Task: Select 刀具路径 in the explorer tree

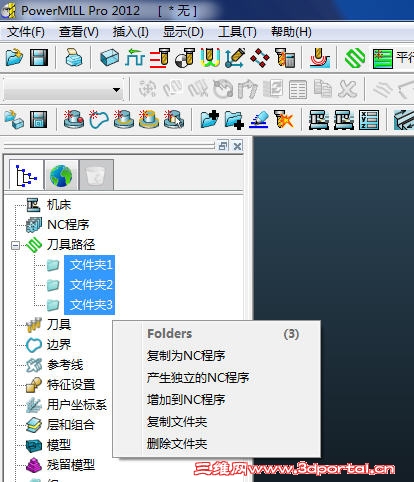Action: 71,245
